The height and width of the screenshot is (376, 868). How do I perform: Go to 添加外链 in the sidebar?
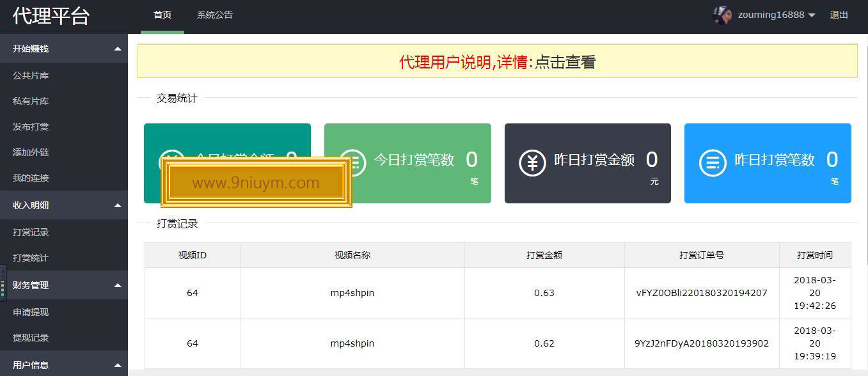pyautogui.click(x=31, y=152)
